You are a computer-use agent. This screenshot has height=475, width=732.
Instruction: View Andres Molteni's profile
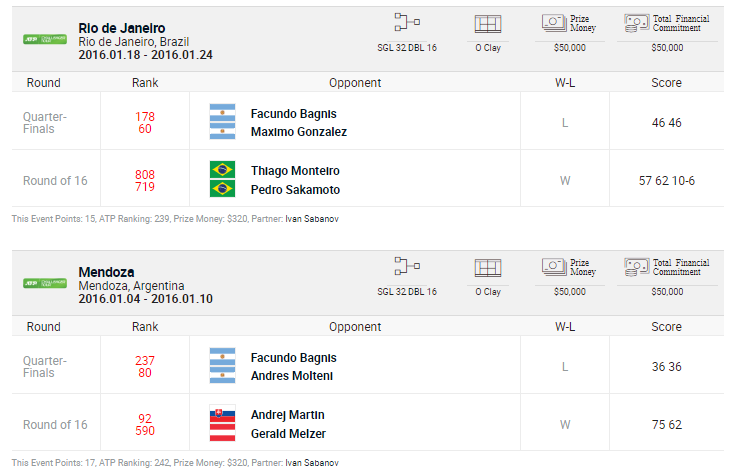[293, 376]
